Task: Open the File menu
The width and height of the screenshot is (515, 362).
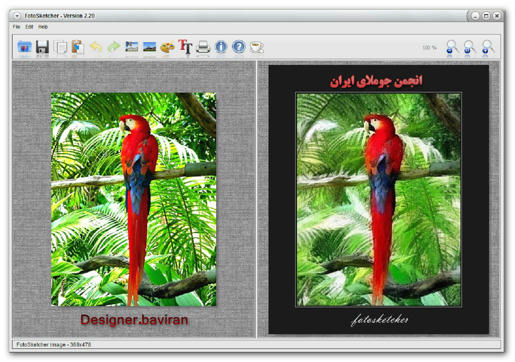Action: click(x=16, y=27)
